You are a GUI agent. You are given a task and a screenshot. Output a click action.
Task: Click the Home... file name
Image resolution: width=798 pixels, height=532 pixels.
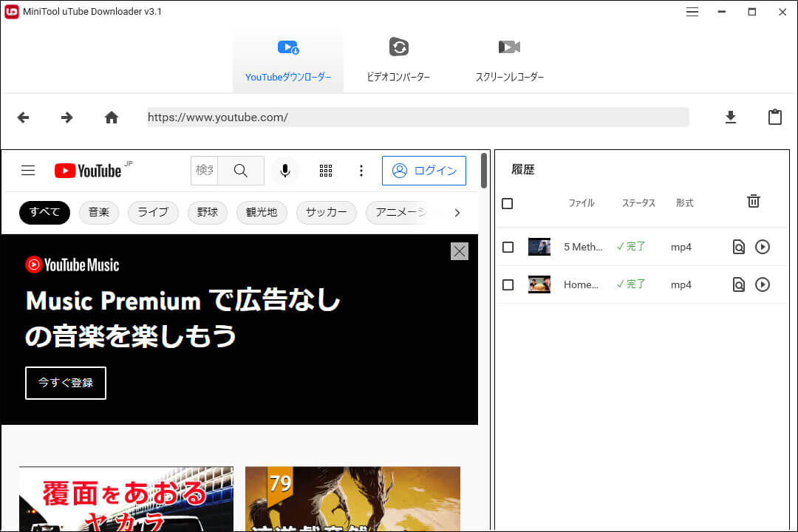tap(582, 284)
